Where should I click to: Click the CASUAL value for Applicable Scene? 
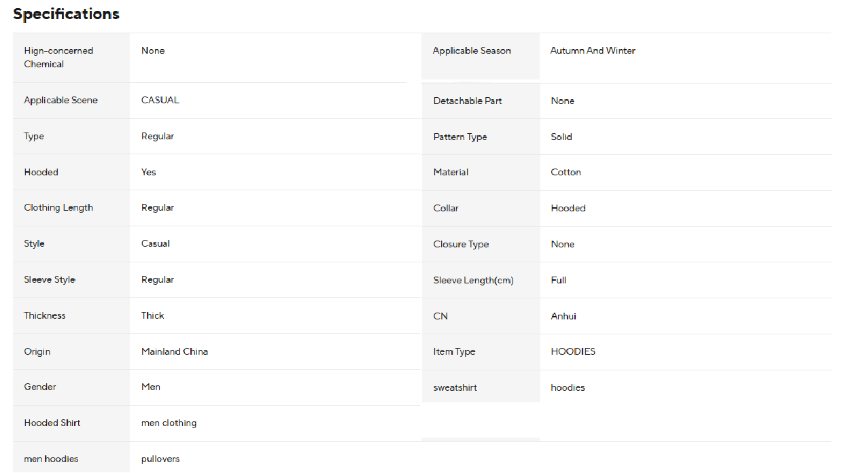click(x=160, y=101)
